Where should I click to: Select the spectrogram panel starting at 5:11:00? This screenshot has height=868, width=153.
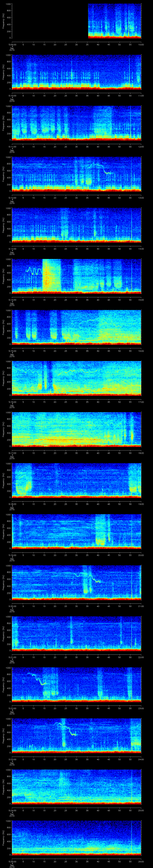tap(77, 123)
